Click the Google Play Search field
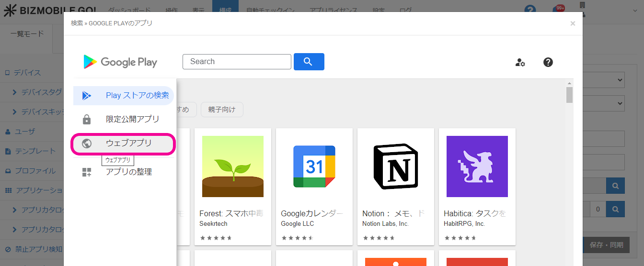Image resolution: width=644 pixels, height=266 pixels. pos(237,62)
